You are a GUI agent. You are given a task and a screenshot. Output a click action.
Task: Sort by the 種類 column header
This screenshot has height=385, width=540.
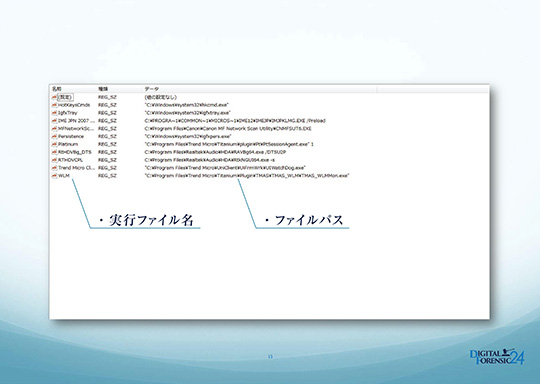[x=103, y=89]
